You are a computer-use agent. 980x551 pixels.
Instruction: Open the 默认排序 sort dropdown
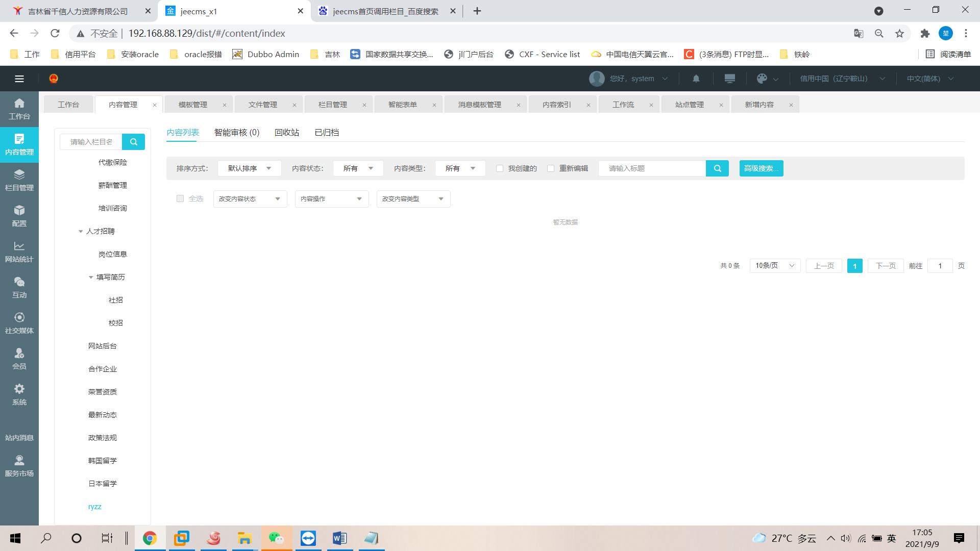[x=249, y=168]
